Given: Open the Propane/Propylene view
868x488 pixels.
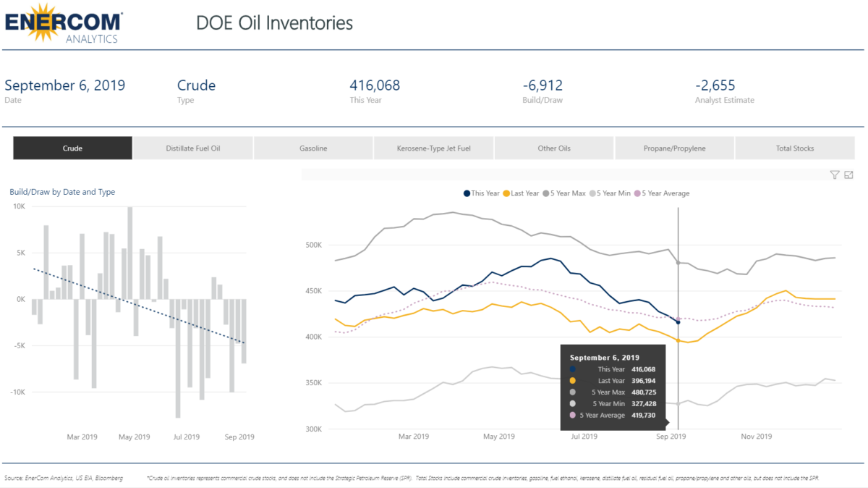Looking at the screenshot, I should (x=674, y=148).
